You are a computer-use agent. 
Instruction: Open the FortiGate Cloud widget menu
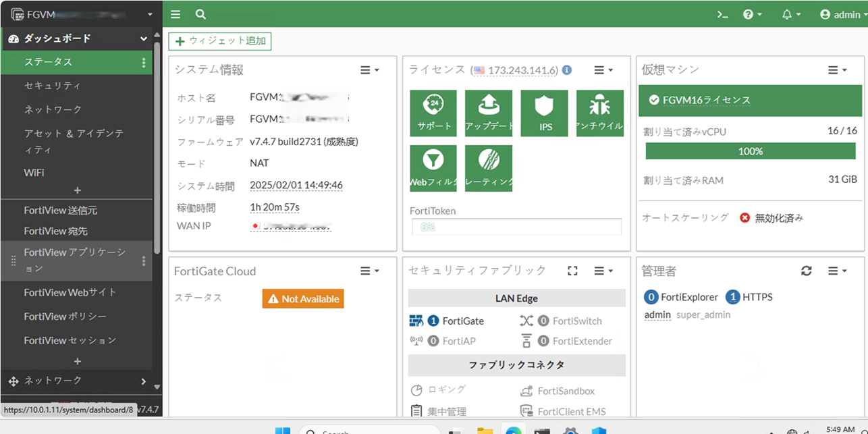click(369, 271)
